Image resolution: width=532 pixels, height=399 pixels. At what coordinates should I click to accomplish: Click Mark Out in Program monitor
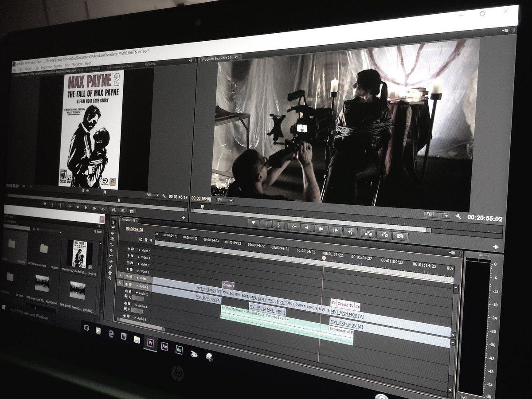tap(278, 225)
